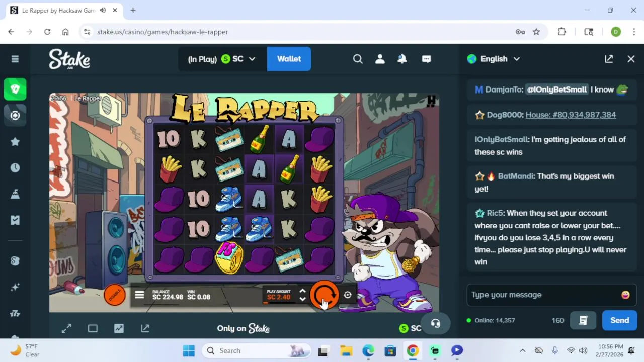This screenshot has height=362, width=644.
Task: Open browser extensions puzzle icon
Action: coord(562,32)
